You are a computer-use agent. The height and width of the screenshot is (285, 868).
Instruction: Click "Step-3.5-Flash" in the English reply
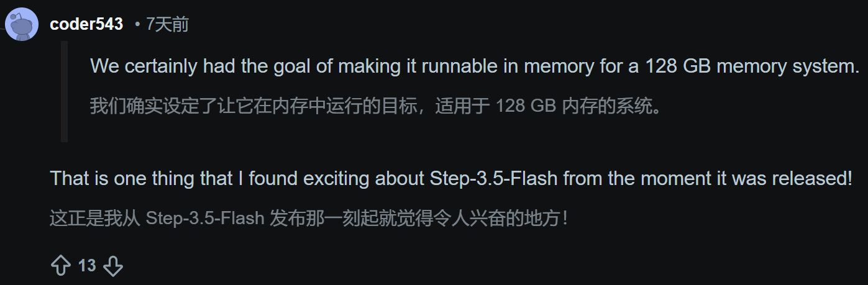[x=495, y=179]
